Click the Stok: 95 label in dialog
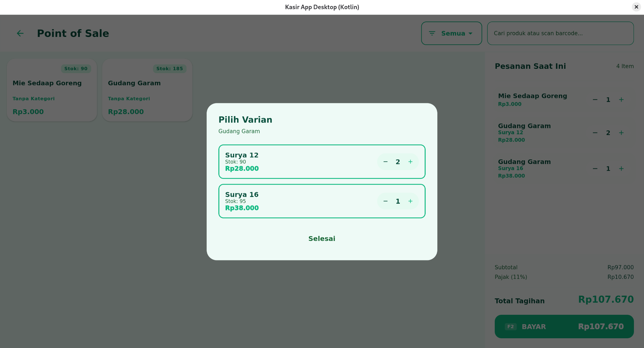 (x=235, y=201)
